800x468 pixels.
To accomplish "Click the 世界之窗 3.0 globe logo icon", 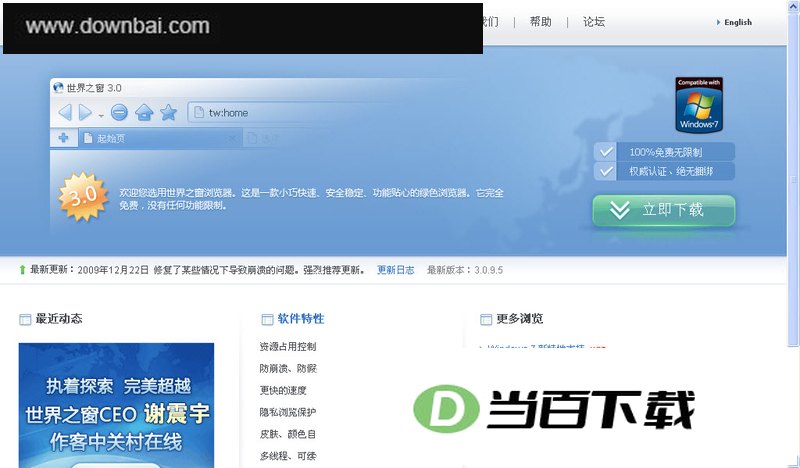I will coord(58,88).
